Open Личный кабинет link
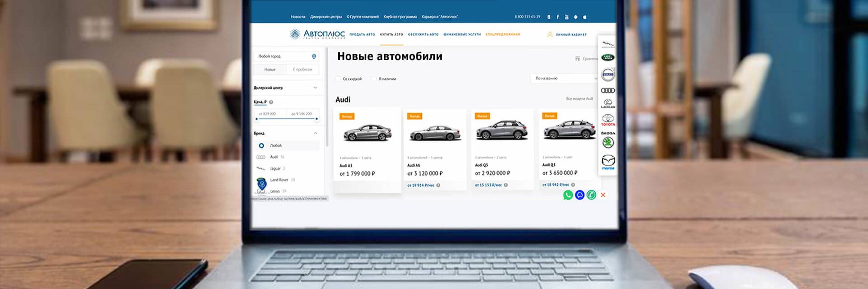The height and width of the screenshot is (289, 868). 571,34
